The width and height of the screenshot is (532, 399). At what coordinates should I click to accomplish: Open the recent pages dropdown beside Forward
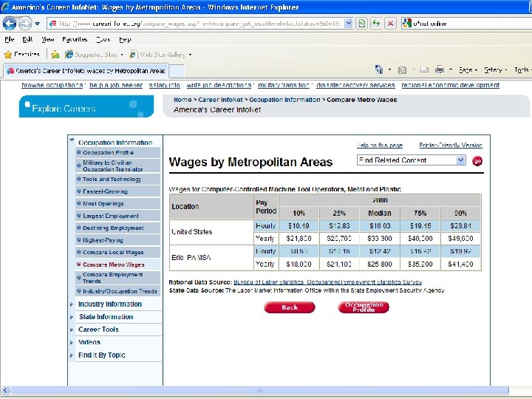pyautogui.click(x=38, y=24)
